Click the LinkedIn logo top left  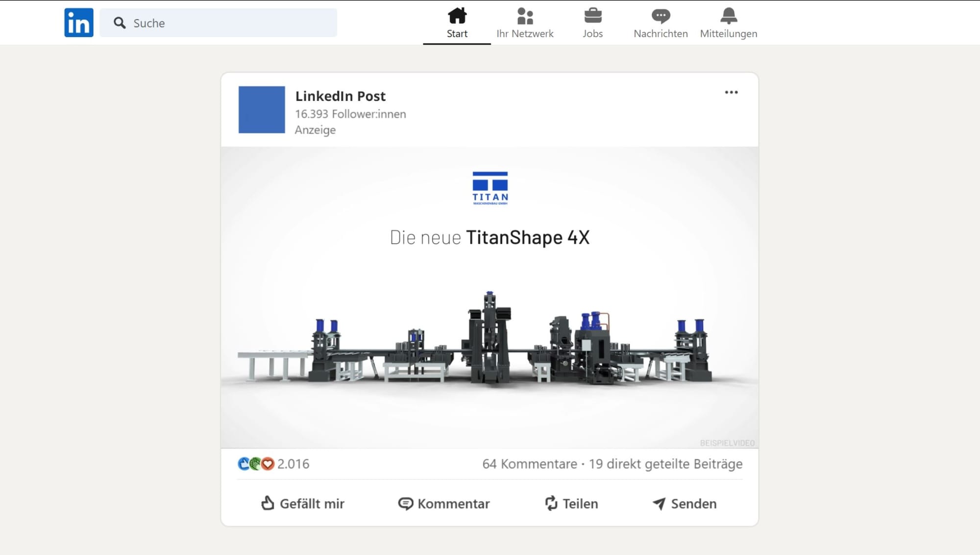click(x=78, y=22)
